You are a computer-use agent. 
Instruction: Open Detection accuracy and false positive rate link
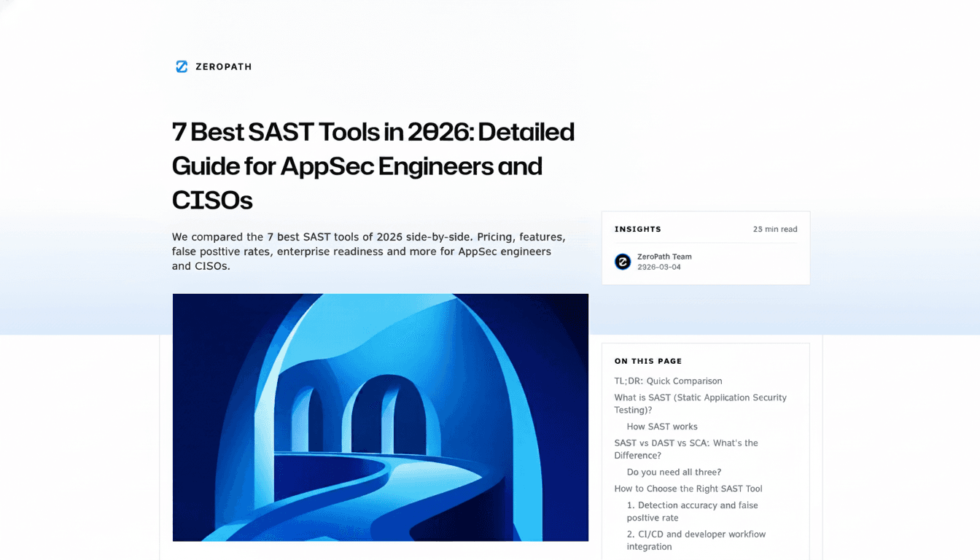tap(692, 511)
